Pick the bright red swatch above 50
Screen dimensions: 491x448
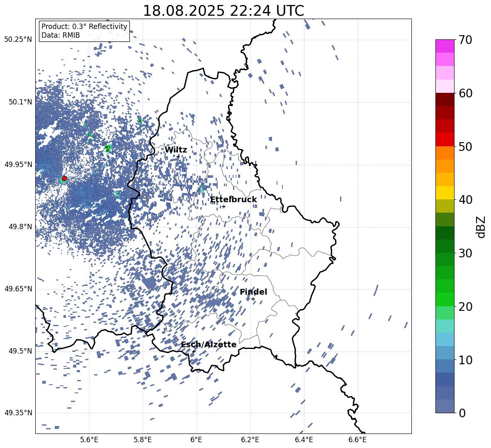[x=445, y=140]
